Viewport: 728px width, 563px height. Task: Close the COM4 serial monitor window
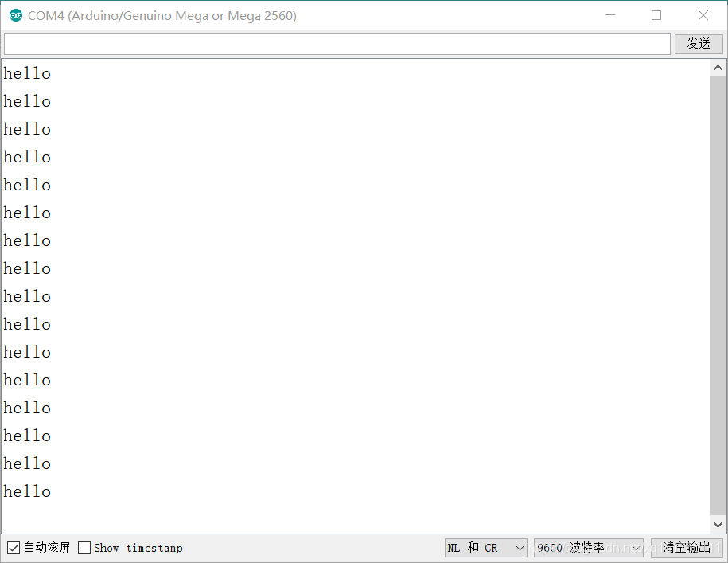[x=703, y=15]
